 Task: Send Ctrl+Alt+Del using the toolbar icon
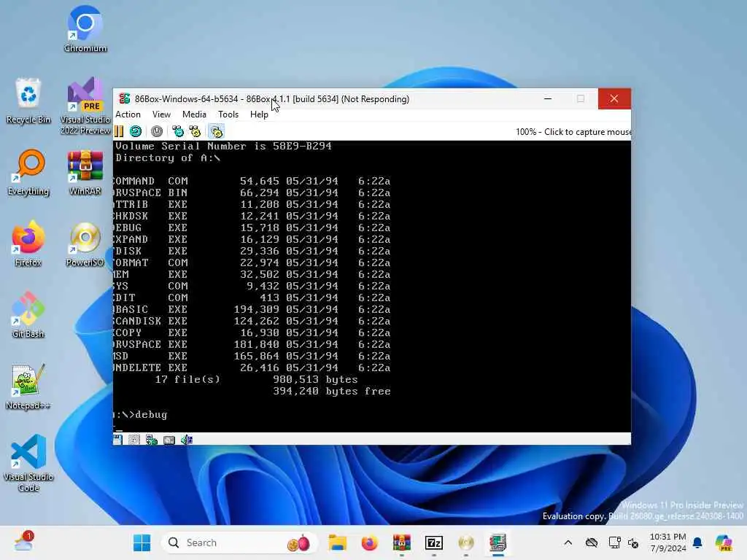pos(178,131)
